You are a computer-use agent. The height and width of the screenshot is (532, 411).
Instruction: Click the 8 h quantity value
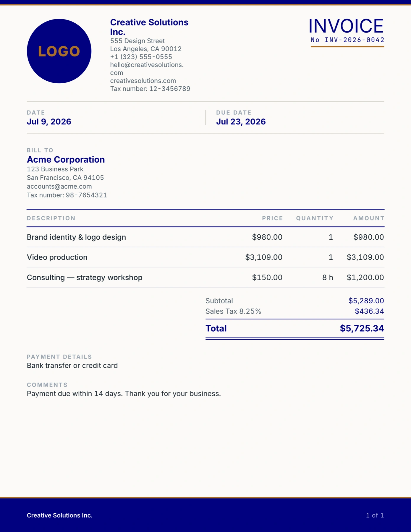pos(328,277)
